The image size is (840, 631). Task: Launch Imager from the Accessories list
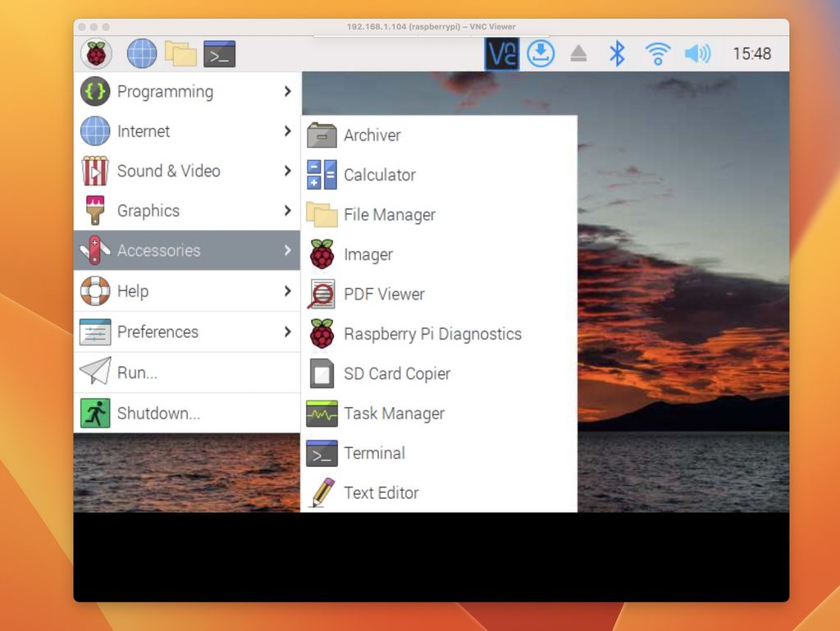pos(440,254)
